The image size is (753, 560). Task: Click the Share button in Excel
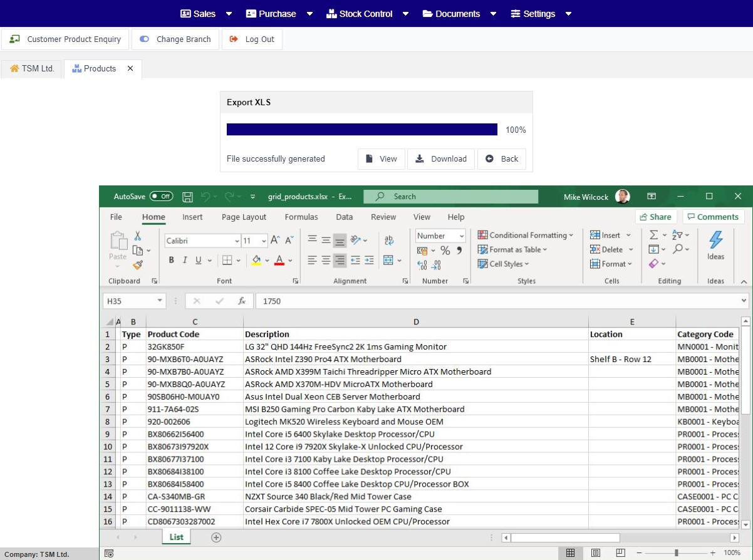(x=656, y=217)
